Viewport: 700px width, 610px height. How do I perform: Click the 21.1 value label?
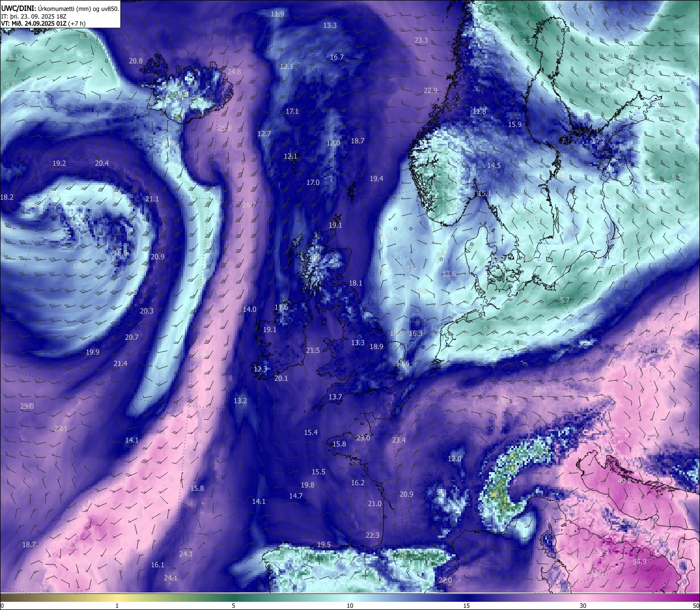coord(152,199)
